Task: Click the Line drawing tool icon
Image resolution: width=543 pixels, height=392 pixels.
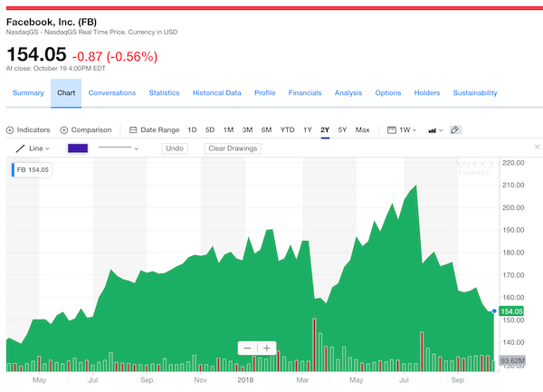Action: [21, 148]
